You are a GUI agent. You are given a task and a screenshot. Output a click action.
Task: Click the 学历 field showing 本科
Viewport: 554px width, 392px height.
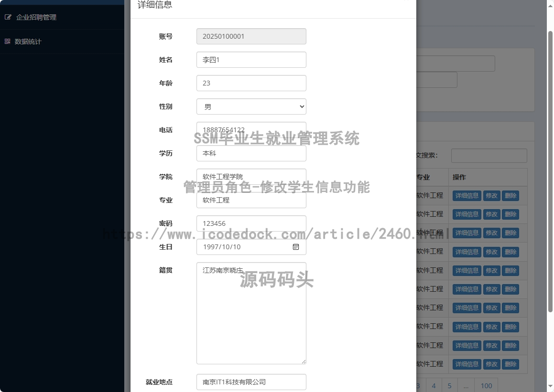(x=251, y=153)
